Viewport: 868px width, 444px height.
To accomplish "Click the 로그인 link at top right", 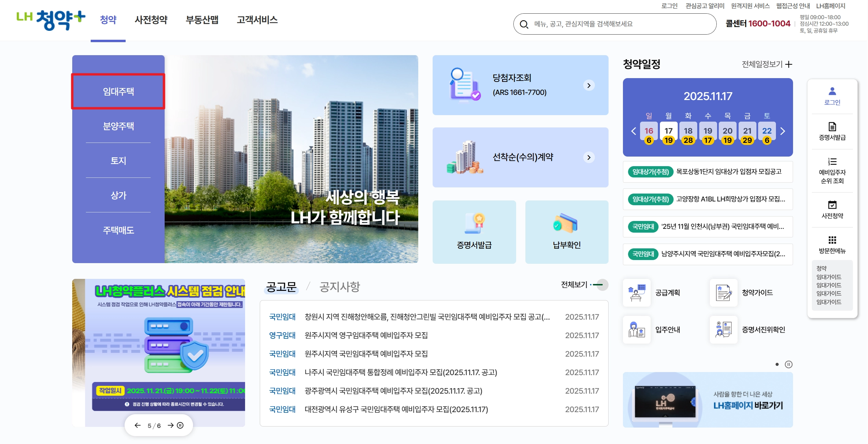I will pyautogui.click(x=669, y=6).
